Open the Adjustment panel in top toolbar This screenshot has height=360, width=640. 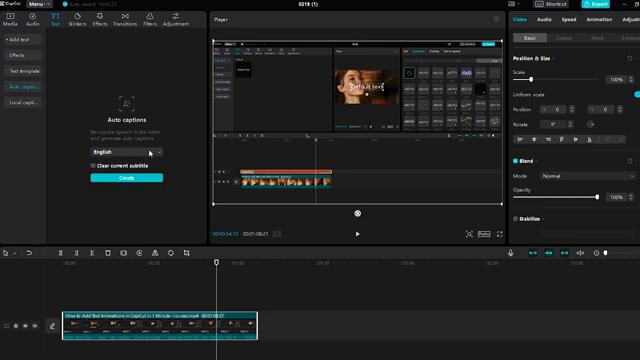click(176, 19)
